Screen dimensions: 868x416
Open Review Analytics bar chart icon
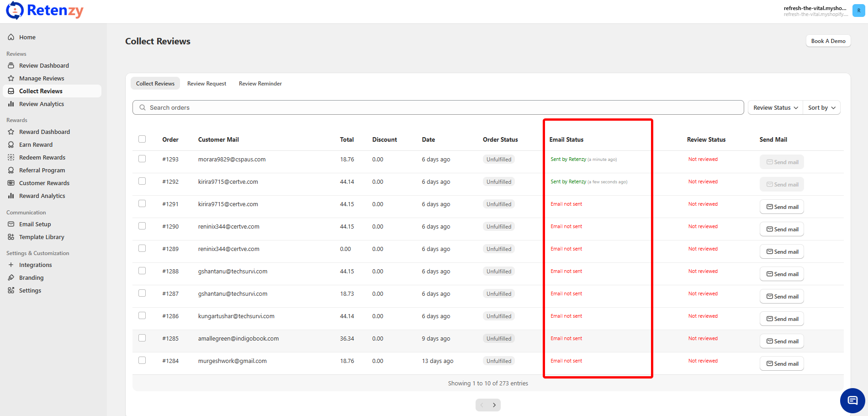click(x=11, y=104)
